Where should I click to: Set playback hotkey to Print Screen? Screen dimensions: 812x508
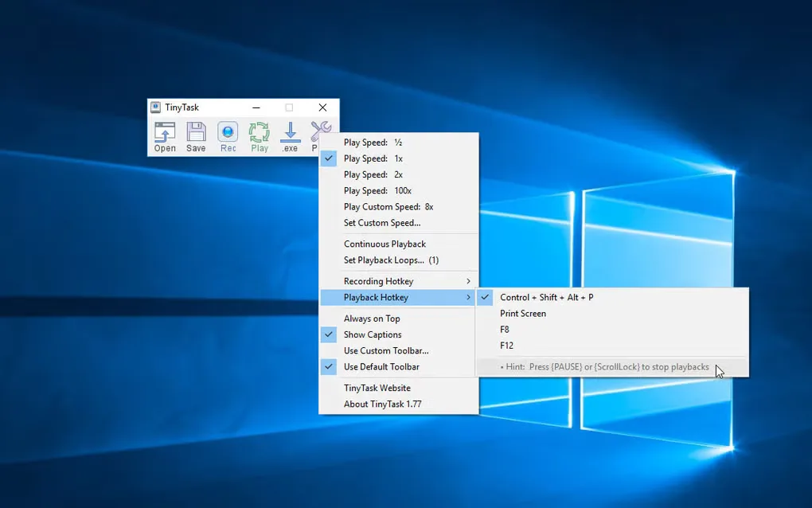(x=612, y=313)
